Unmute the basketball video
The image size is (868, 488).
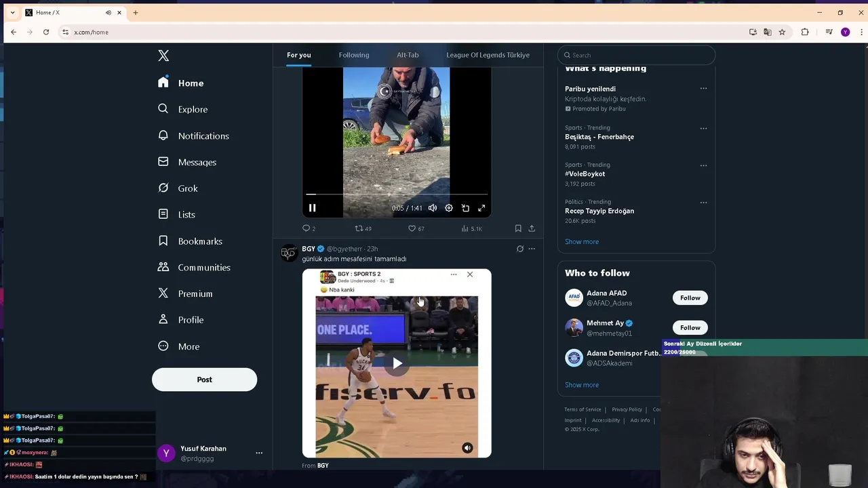(467, 448)
